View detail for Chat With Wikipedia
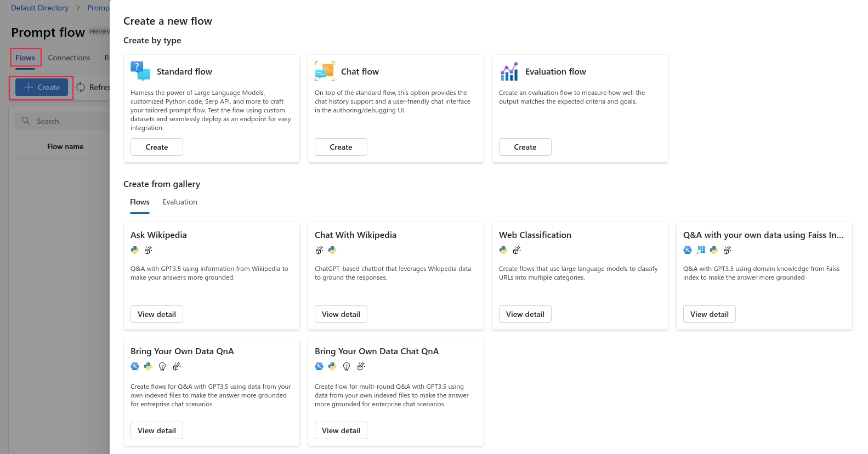868x454 pixels. 341,314
